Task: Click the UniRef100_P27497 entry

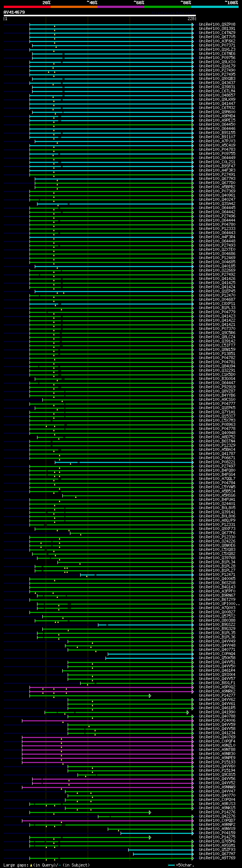Action: pos(217,466)
